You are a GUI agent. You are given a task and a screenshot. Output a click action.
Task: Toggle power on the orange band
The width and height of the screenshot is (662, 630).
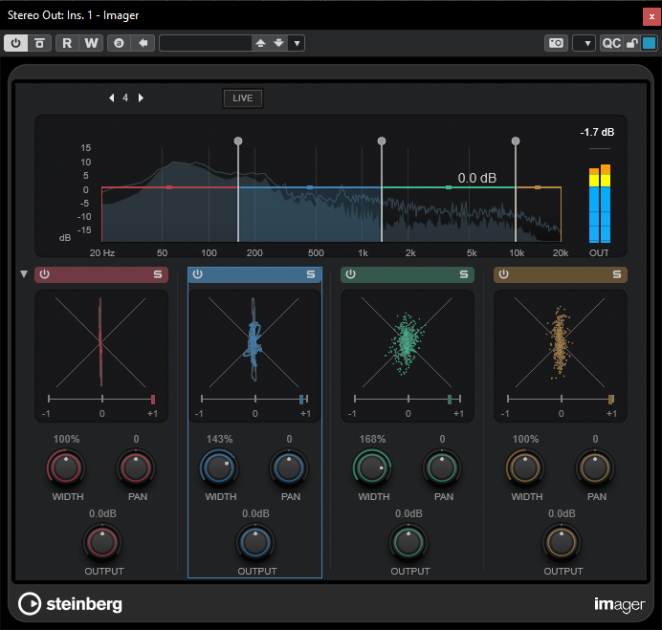coord(504,274)
